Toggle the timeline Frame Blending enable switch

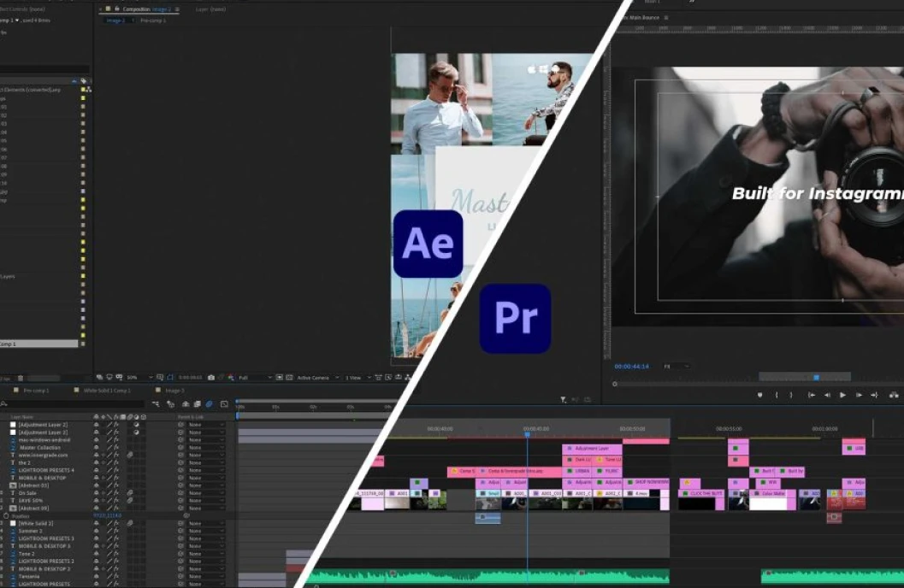(x=198, y=404)
